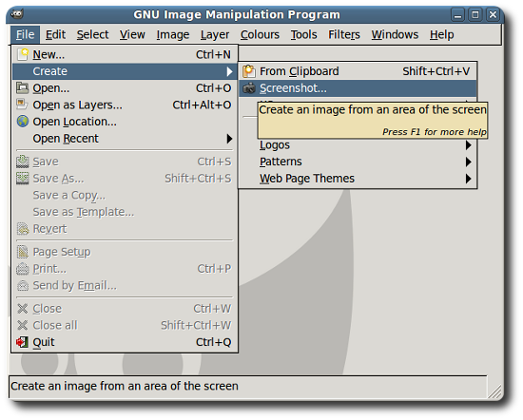Click the Ctrl+N shortcut label
The image size is (523, 420).
pos(213,54)
